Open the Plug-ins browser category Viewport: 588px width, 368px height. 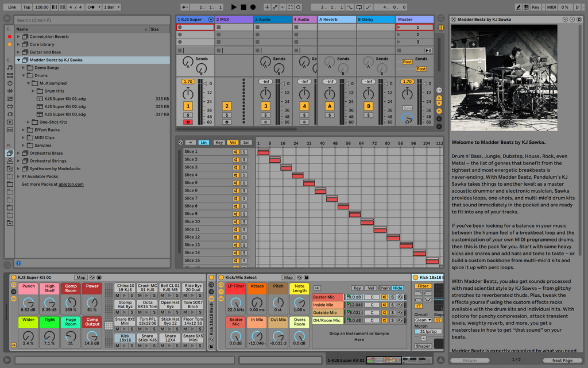pyautogui.click(x=10, y=114)
